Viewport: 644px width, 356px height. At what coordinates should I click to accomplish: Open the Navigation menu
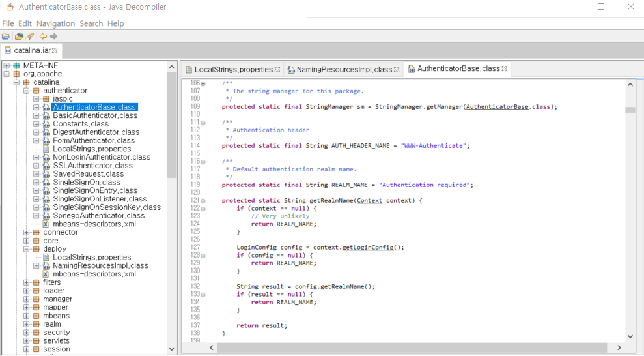click(x=55, y=23)
